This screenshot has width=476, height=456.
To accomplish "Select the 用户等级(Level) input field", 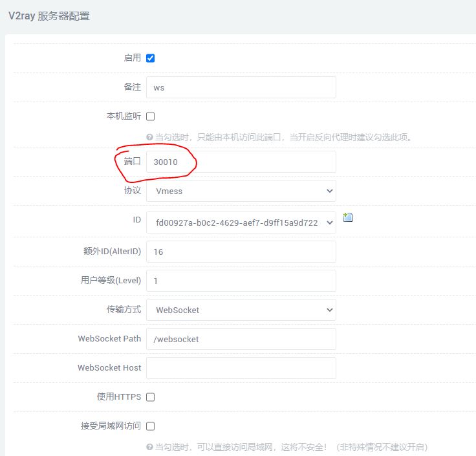I will click(241, 281).
